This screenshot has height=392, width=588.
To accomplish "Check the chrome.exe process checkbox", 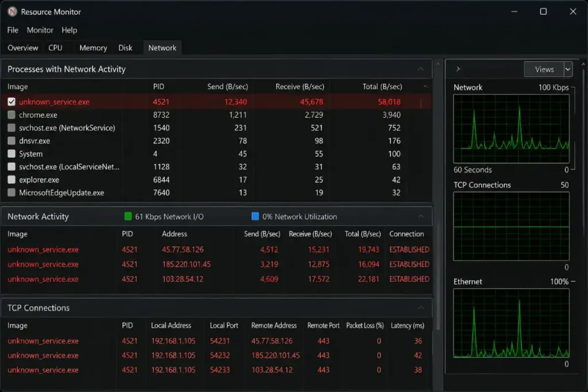I will click(11, 115).
